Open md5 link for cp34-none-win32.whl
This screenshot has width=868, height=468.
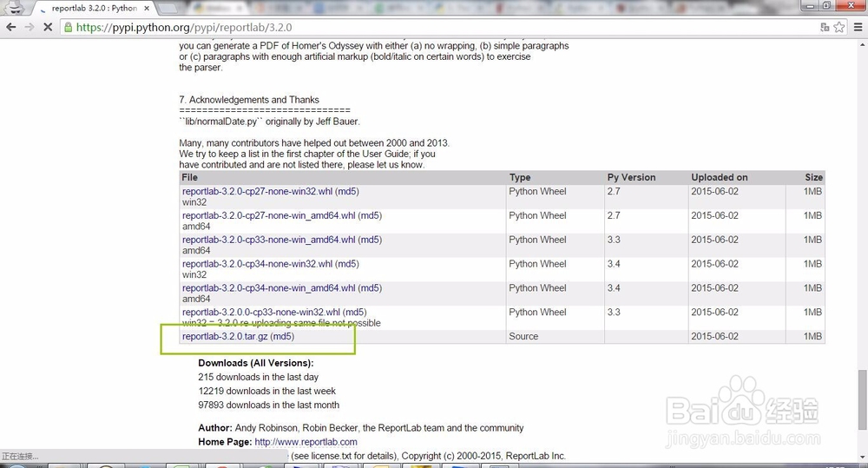(x=347, y=264)
